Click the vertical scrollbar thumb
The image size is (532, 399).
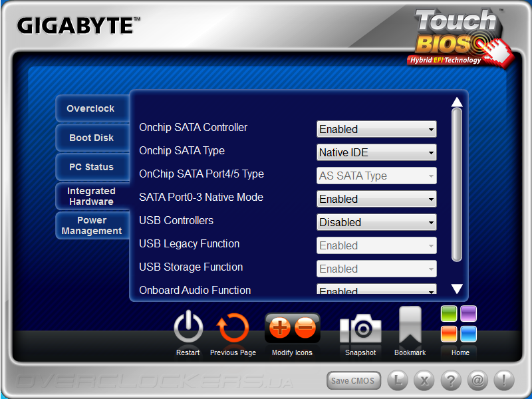pyautogui.click(x=457, y=185)
